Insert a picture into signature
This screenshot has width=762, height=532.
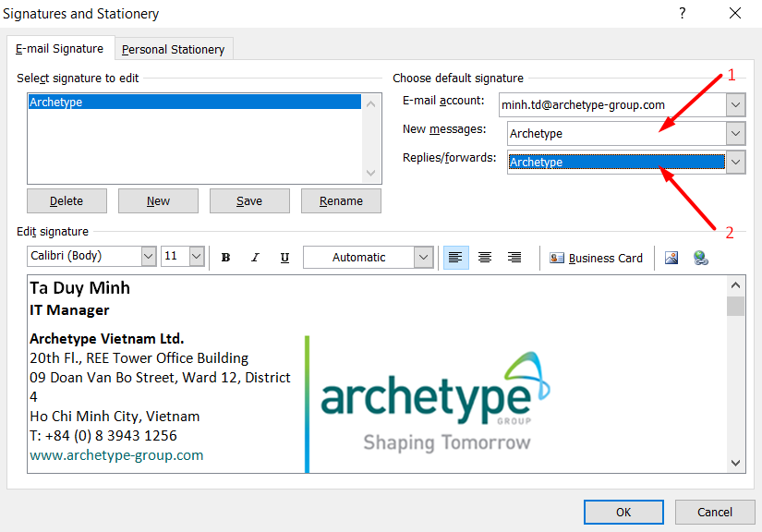click(671, 258)
